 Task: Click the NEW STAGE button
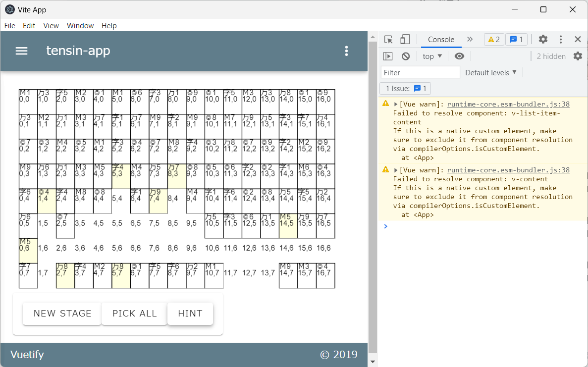coord(62,314)
